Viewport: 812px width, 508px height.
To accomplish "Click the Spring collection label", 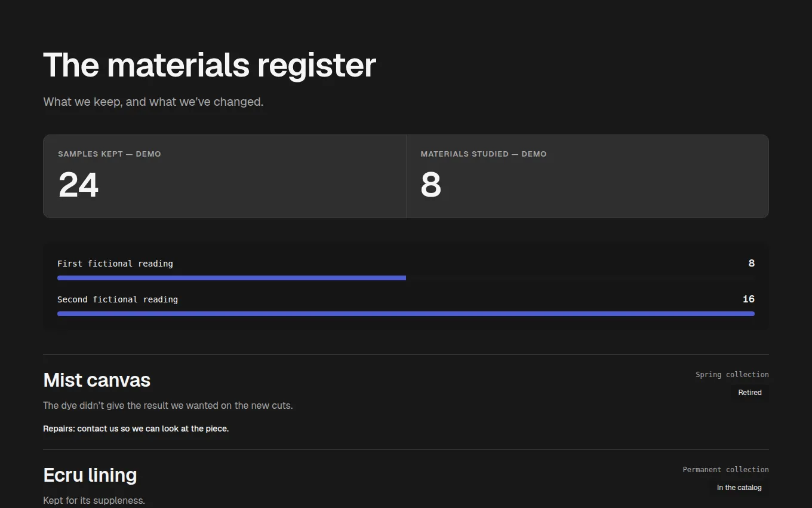I will coord(732,375).
